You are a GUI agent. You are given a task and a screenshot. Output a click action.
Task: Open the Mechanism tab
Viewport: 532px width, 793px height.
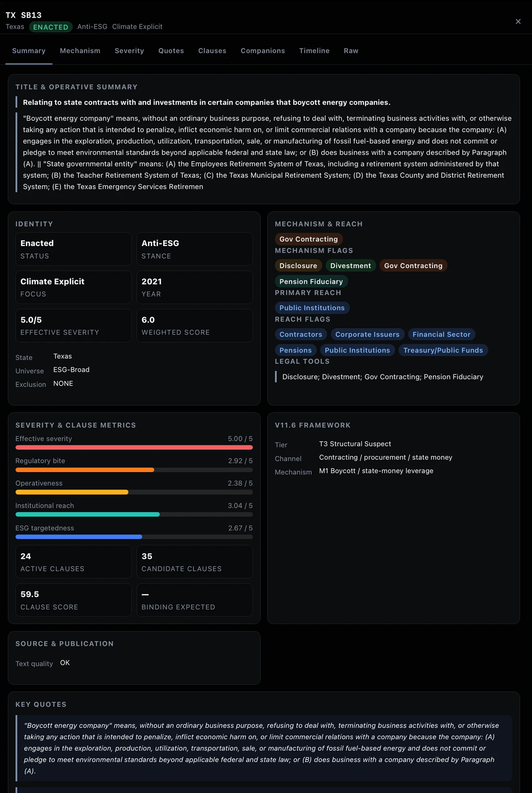click(80, 51)
